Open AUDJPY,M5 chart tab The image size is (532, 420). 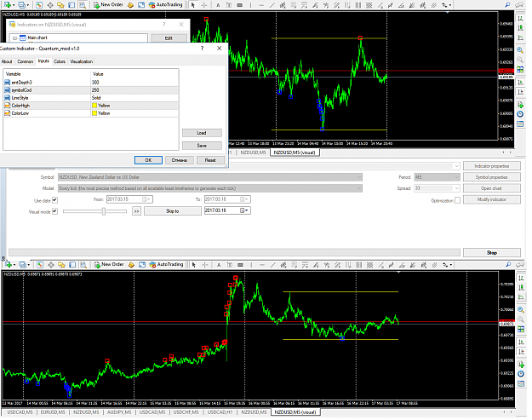point(119,411)
